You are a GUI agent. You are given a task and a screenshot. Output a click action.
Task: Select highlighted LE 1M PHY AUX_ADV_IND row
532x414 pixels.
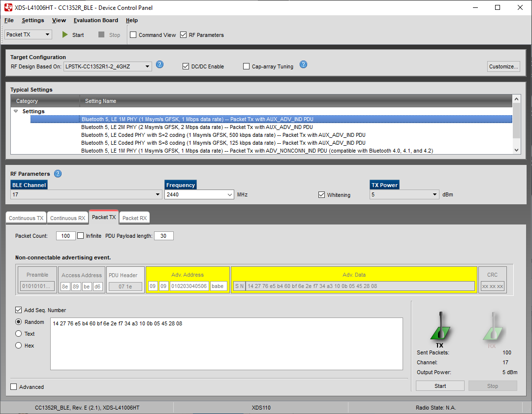point(272,119)
